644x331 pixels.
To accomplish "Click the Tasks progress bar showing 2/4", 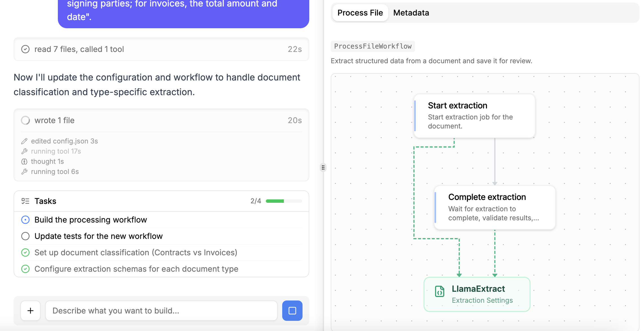I will pyautogui.click(x=284, y=201).
